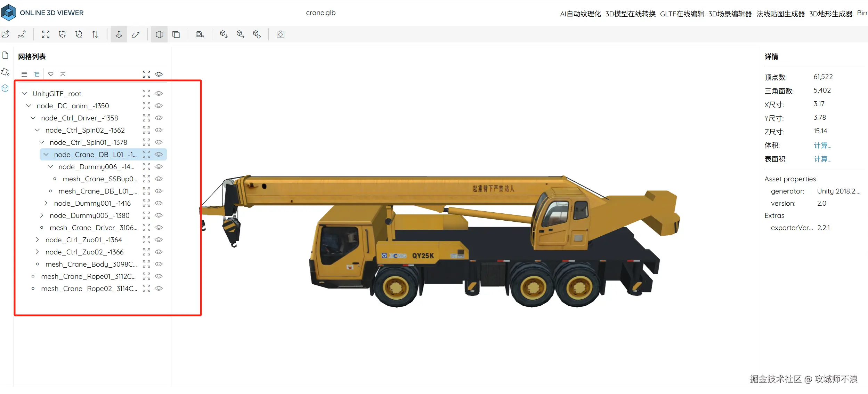Open the GLTF在线编辑 menu item
The width and height of the screenshot is (868, 394).
click(682, 14)
